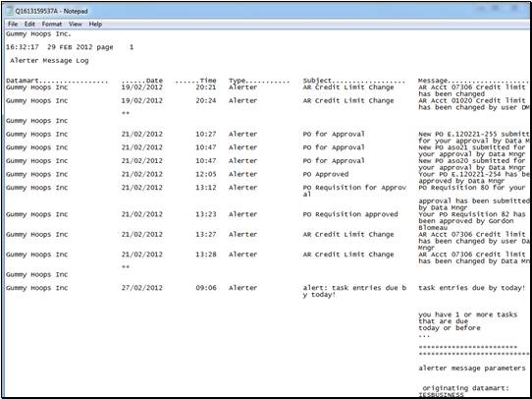
Task: Place cursor on 'Alerter Message Log' heading
Action: coord(49,61)
